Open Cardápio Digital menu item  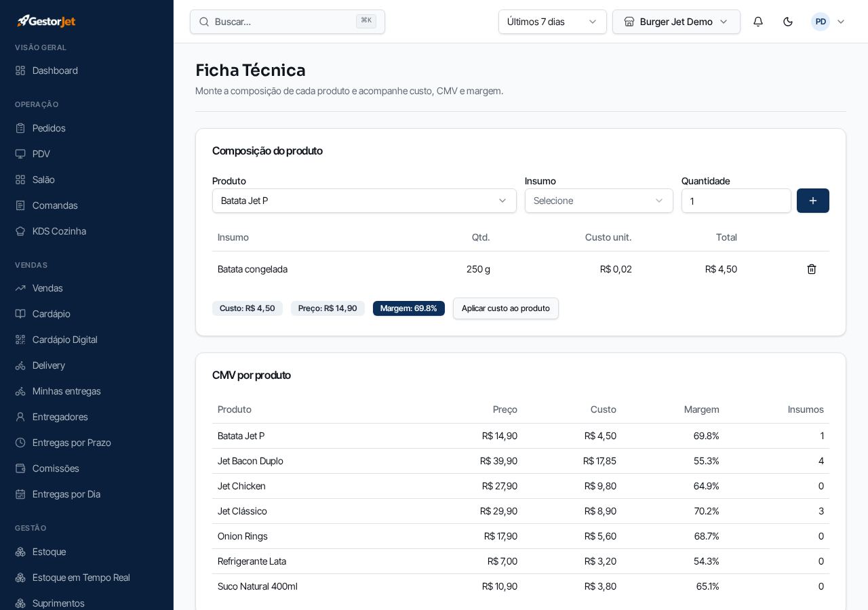64,340
